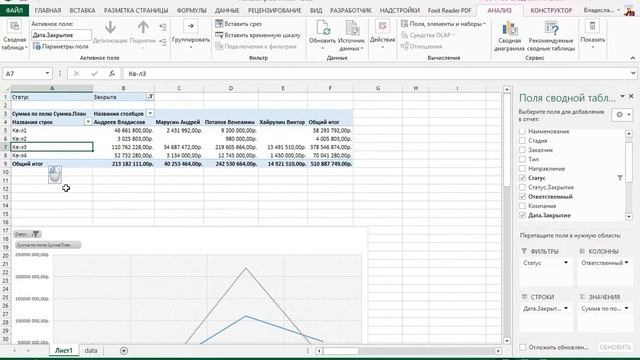Screen dimensions: 640x360
Task: Toggle Отложить обновление макета checkbox
Action: tap(523, 347)
